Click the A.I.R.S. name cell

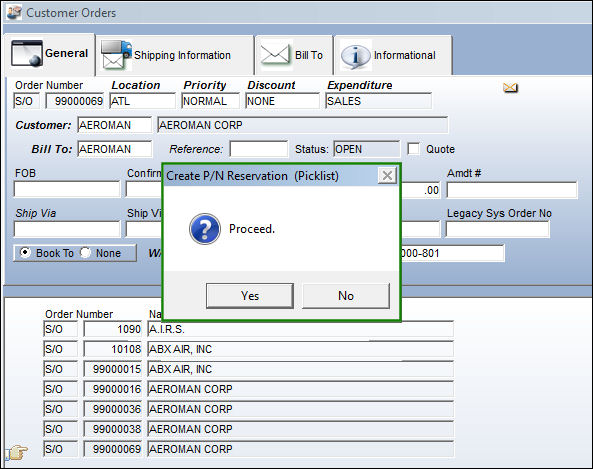point(300,329)
